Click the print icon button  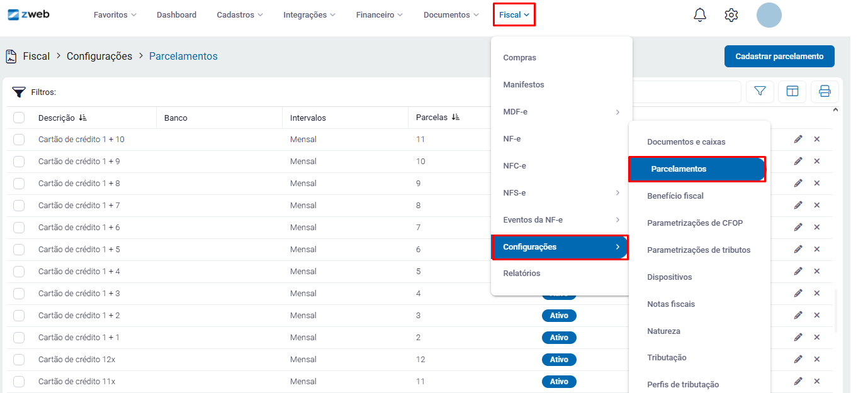[825, 92]
